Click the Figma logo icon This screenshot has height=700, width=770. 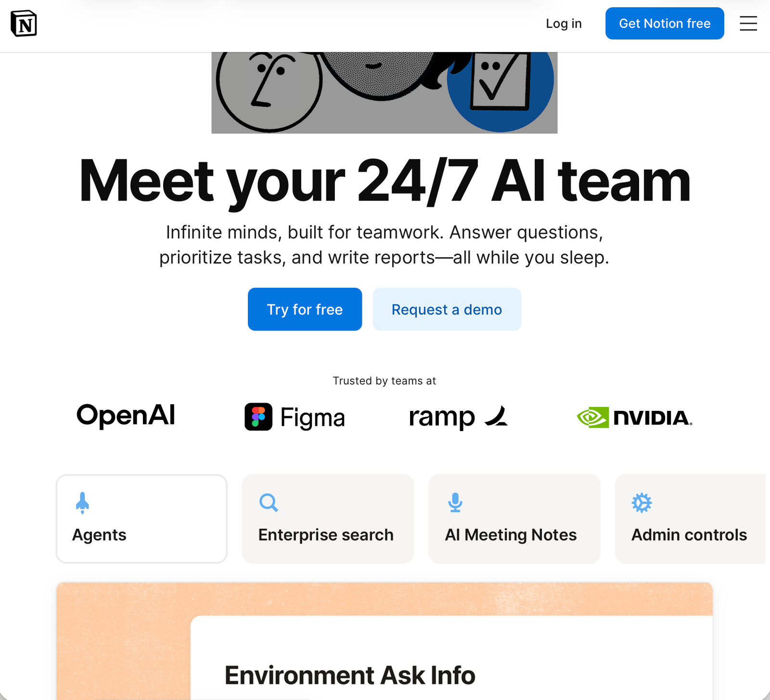click(x=258, y=417)
